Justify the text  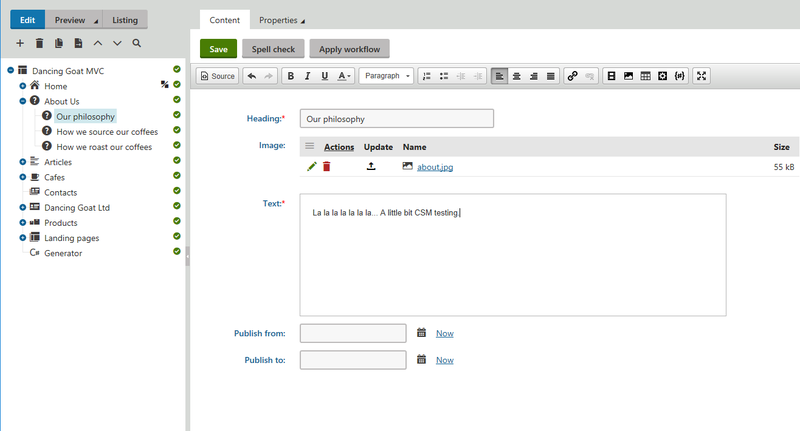tap(551, 76)
